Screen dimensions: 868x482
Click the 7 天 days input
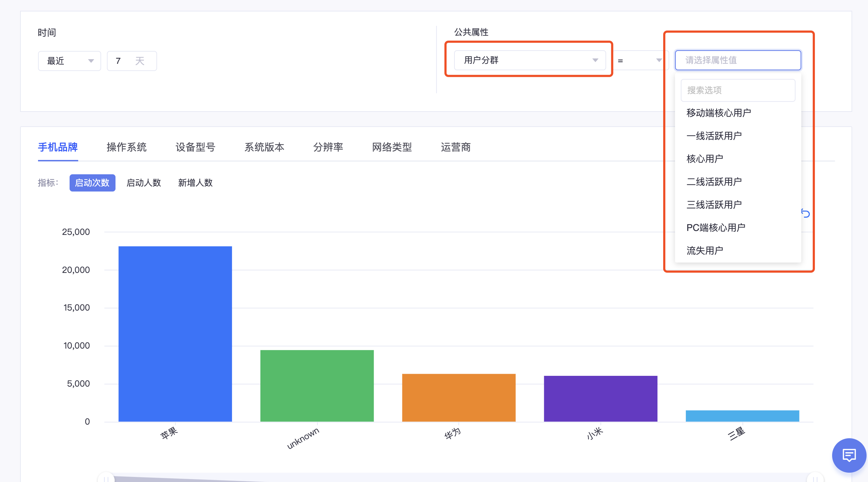(x=132, y=61)
